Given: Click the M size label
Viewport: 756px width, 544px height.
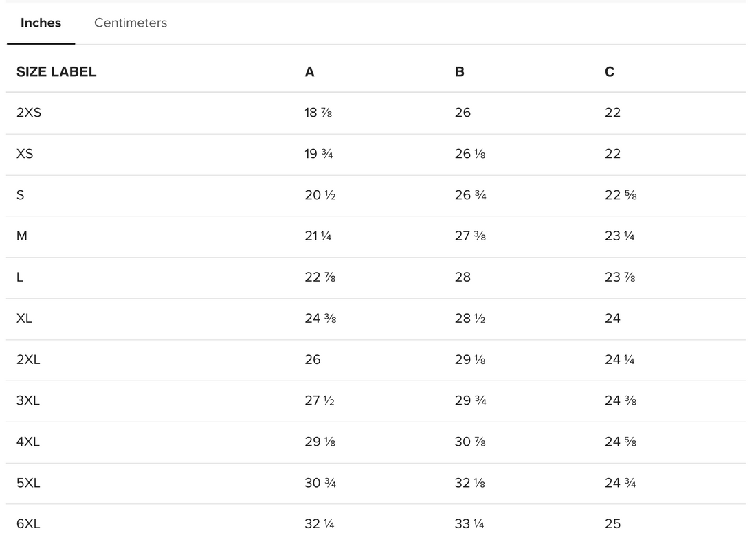Looking at the screenshot, I should coord(22,236).
